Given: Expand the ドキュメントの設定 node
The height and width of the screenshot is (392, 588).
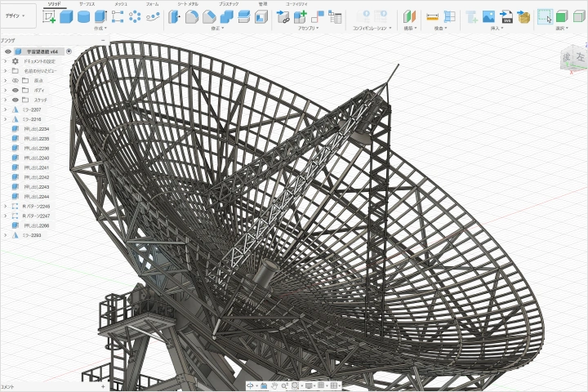Looking at the screenshot, I should pyautogui.click(x=5, y=61).
